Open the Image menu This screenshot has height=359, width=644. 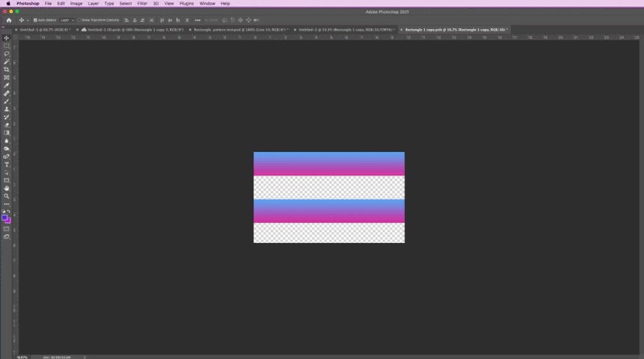click(76, 3)
